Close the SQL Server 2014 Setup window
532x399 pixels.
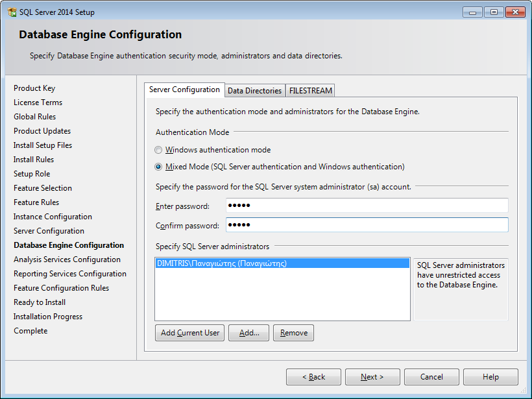[515, 12]
